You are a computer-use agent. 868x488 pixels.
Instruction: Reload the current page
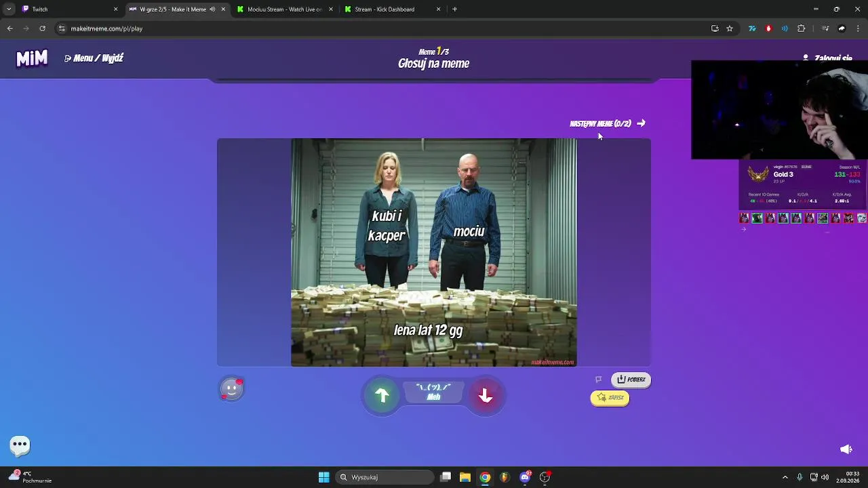tap(42, 28)
